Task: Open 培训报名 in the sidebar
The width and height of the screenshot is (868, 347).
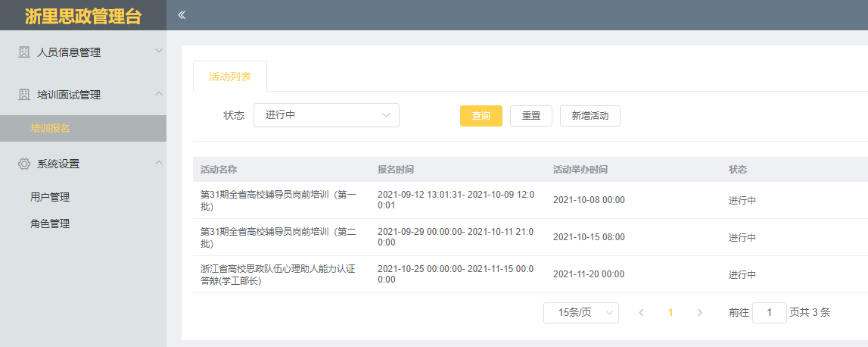Action: 50,128
